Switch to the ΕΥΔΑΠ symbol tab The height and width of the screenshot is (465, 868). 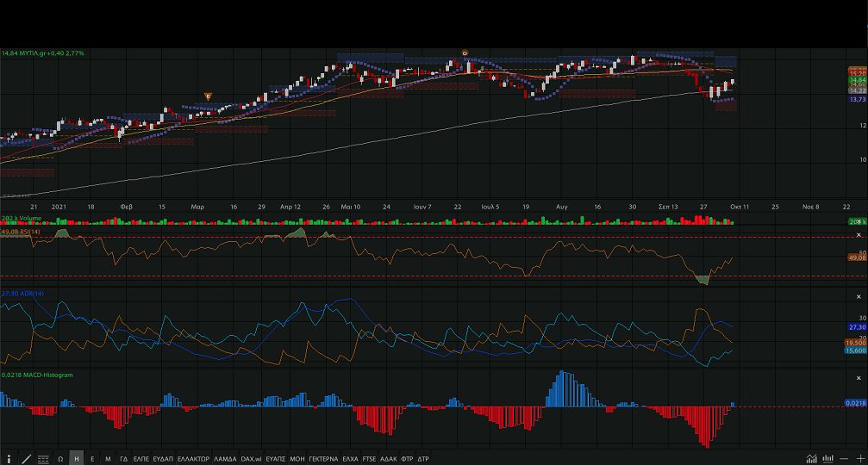(163, 459)
